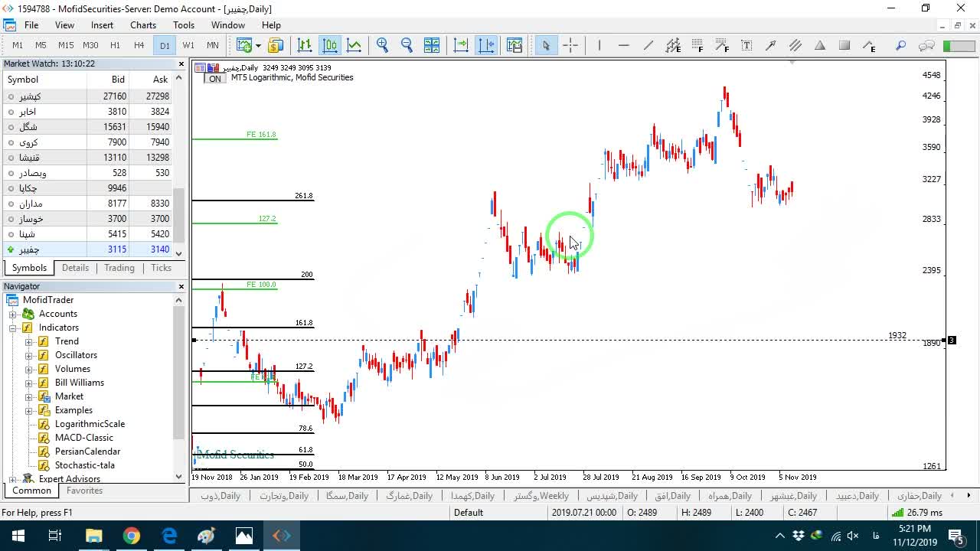Toggle chart auto scroll
This screenshot has width=980, height=551.
[x=486, y=45]
